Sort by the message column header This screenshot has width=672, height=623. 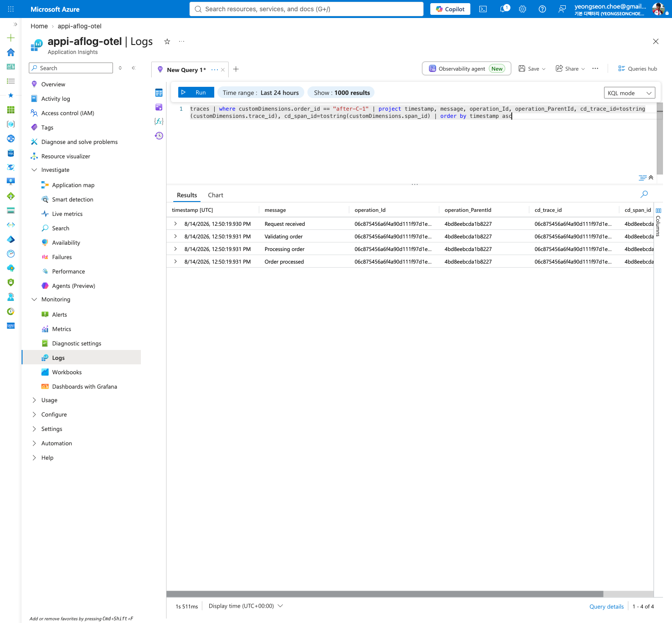tap(275, 210)
